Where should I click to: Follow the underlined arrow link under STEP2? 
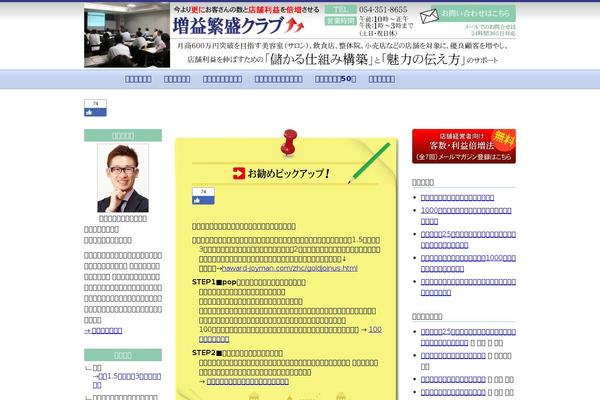248,382
